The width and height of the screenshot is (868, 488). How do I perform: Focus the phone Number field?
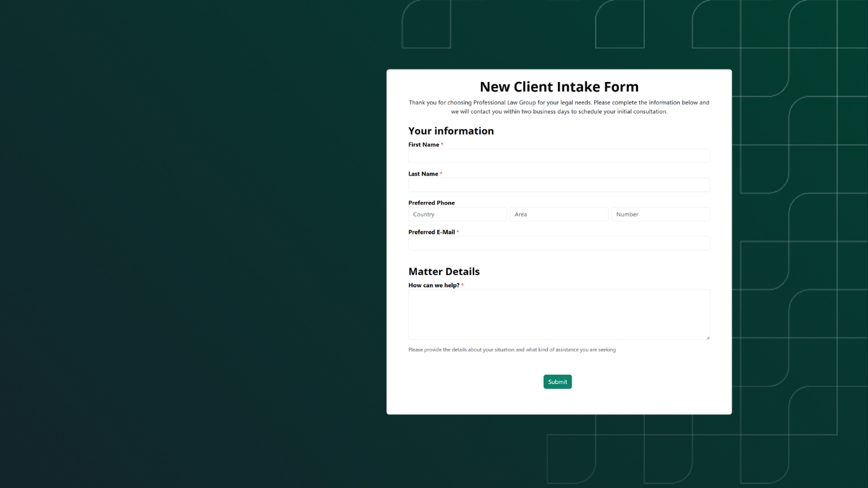click(x=660, y=214)
